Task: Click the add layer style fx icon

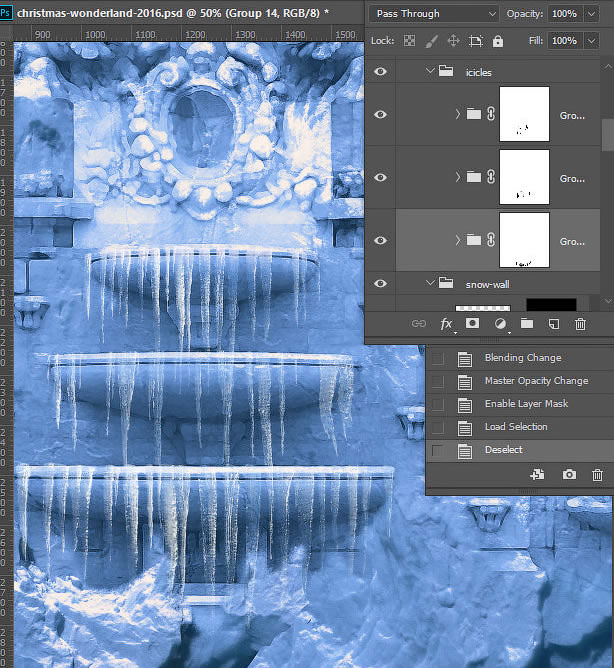Action: point(446,324)
